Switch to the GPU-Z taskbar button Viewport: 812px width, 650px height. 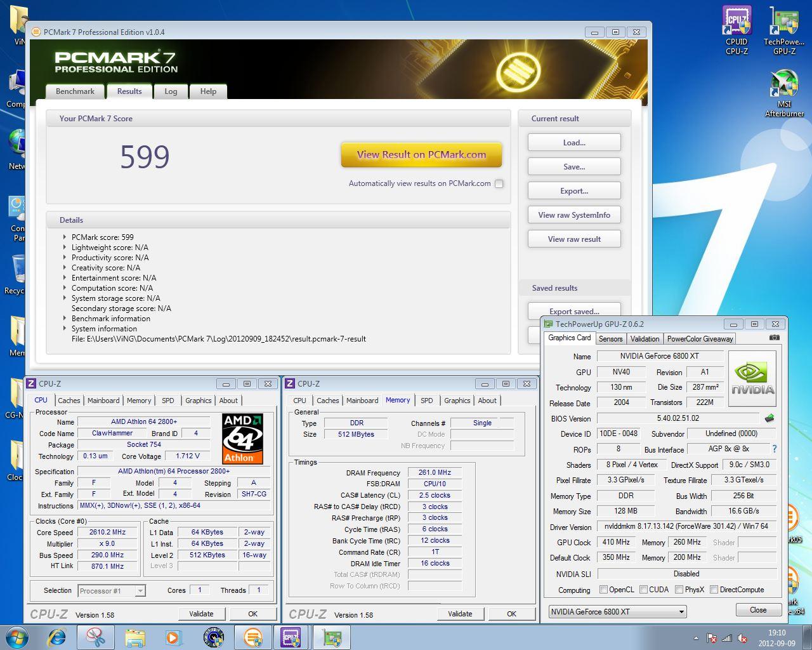[x=331, y=637]
